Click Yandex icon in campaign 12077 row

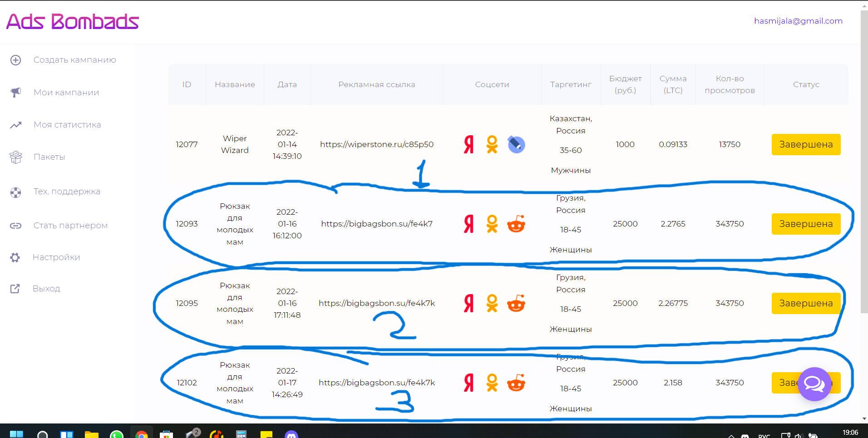tap(469, 144)
